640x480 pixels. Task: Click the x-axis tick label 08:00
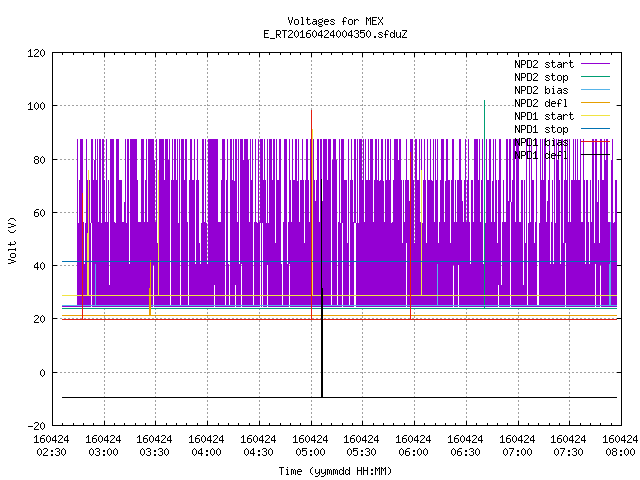(x=620, y=452)
